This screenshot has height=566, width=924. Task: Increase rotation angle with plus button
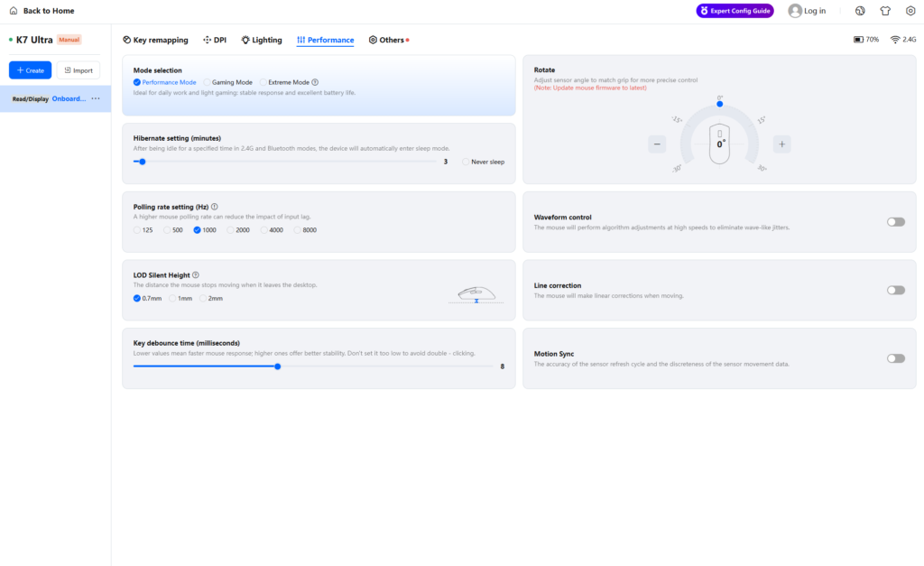click(x=781, y=144)
